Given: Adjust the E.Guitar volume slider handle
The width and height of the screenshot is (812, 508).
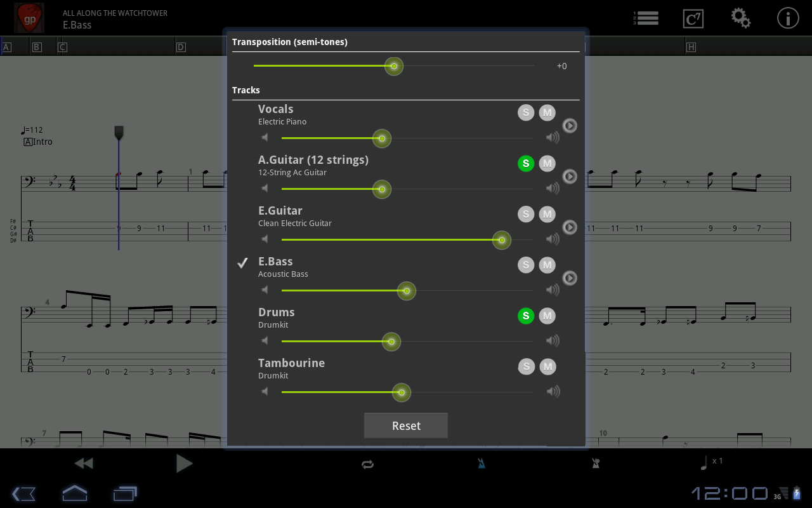Looking at the screenshot, I should click(502, 240).
